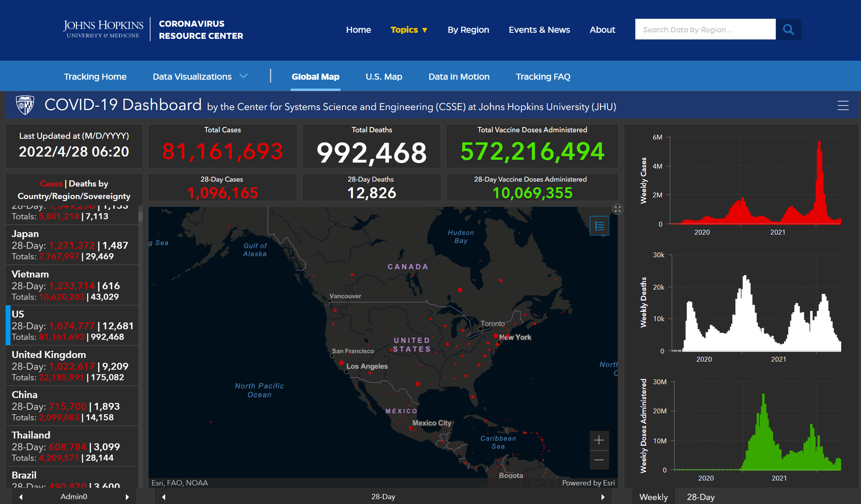
Task: Click the 28-Day map view label
Action: coord(383,497)
